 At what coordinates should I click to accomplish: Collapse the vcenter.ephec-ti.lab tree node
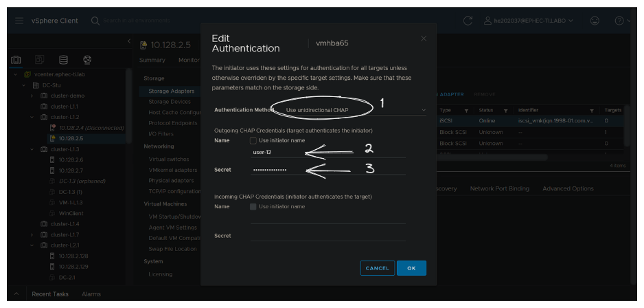pyautogui.click(x=16, y=74)
